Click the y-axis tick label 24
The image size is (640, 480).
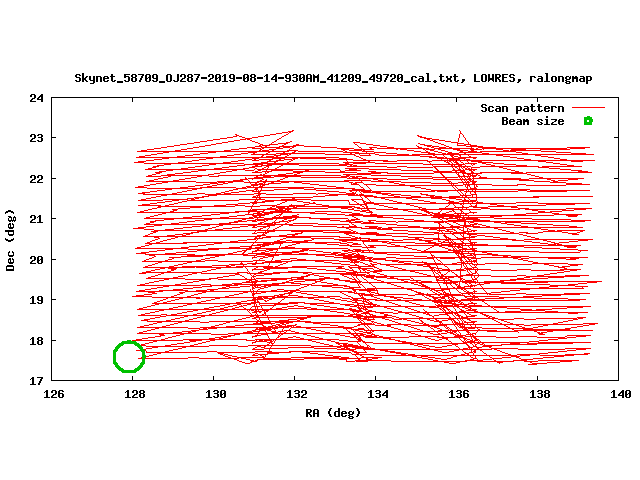(x=36, y=98)
